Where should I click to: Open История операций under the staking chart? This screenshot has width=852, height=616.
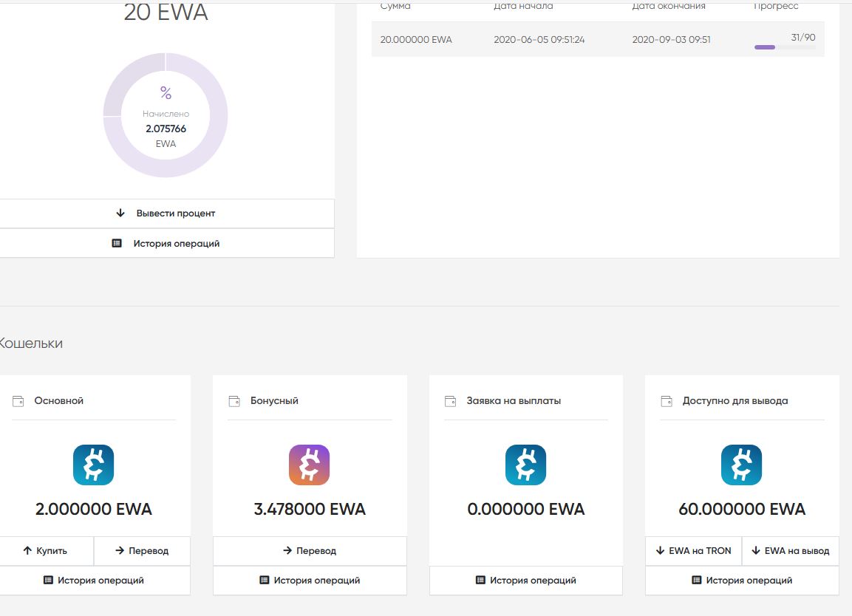[x=166, y=243]
